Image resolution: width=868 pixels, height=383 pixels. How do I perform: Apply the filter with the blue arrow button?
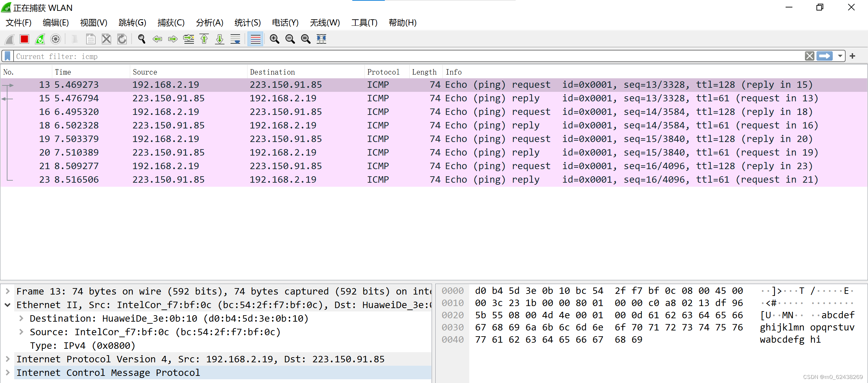click(x=825, y=56)
